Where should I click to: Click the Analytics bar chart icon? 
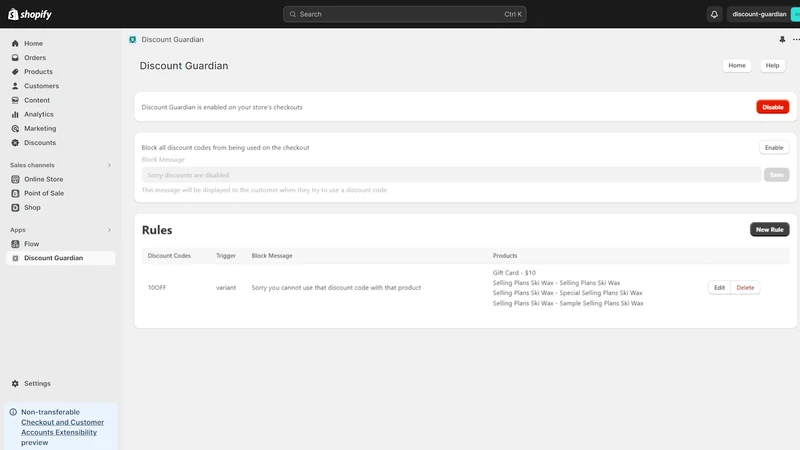click(15, 114)
